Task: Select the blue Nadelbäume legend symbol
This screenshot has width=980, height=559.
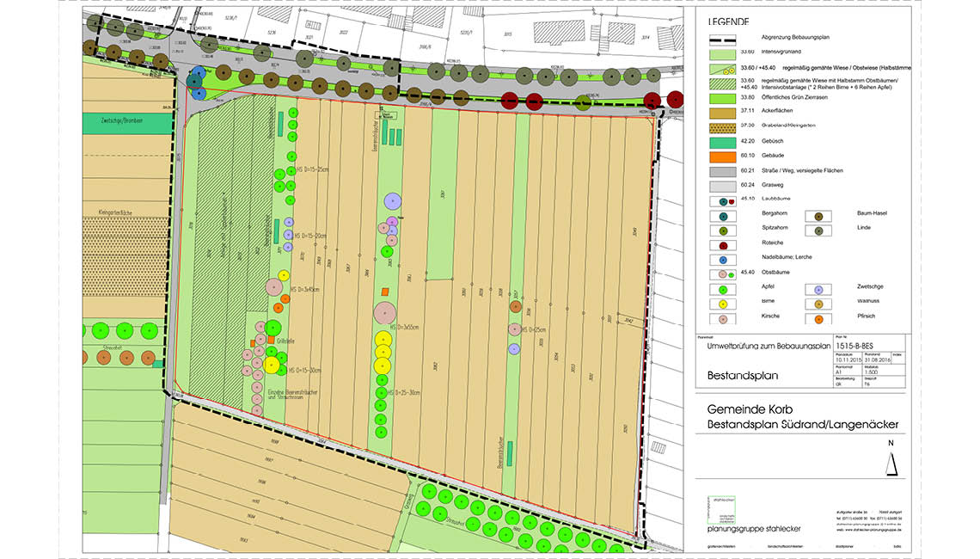Action: click(x=724, y=258)
